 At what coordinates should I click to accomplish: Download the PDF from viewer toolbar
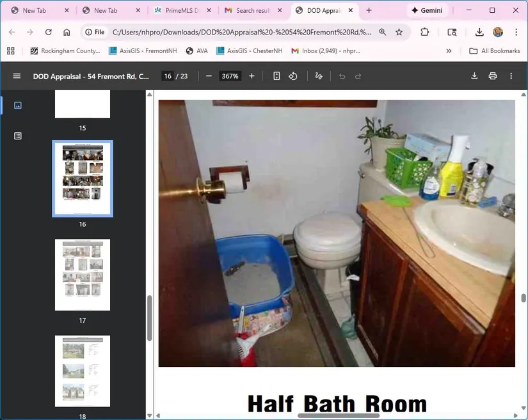click(x=474, y=76)
